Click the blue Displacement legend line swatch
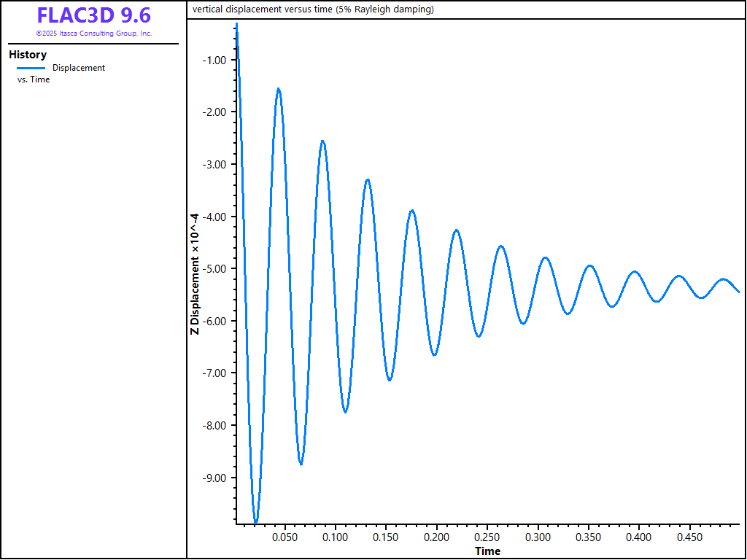 pos(31,68)
